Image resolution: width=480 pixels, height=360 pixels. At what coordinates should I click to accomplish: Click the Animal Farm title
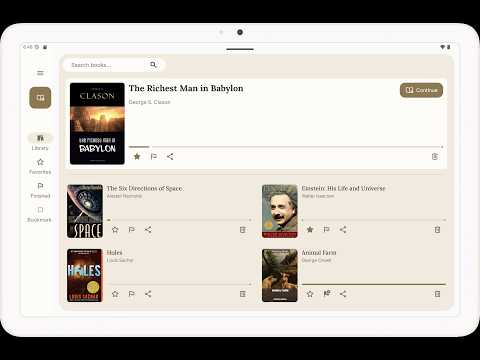(x=319, y=253)
